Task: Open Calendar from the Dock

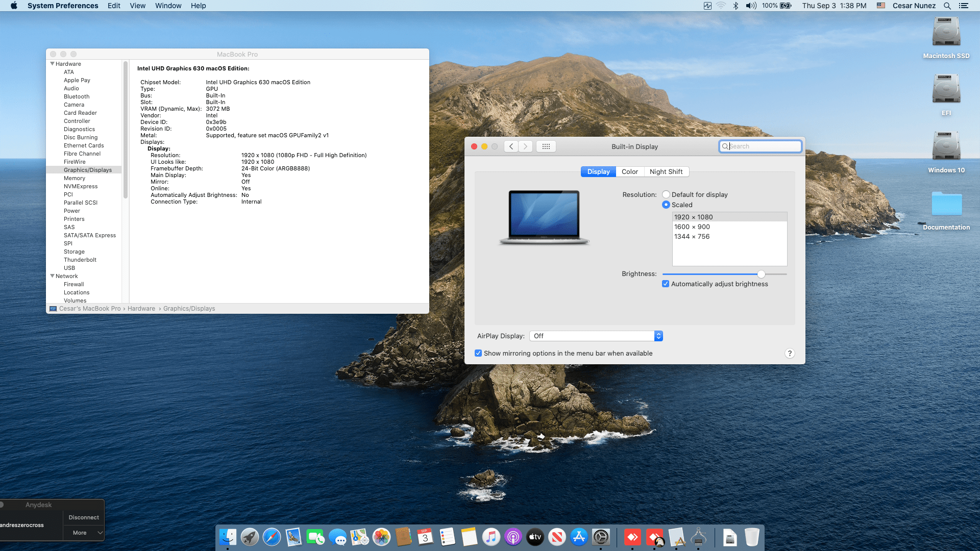Action: [425, 537]
